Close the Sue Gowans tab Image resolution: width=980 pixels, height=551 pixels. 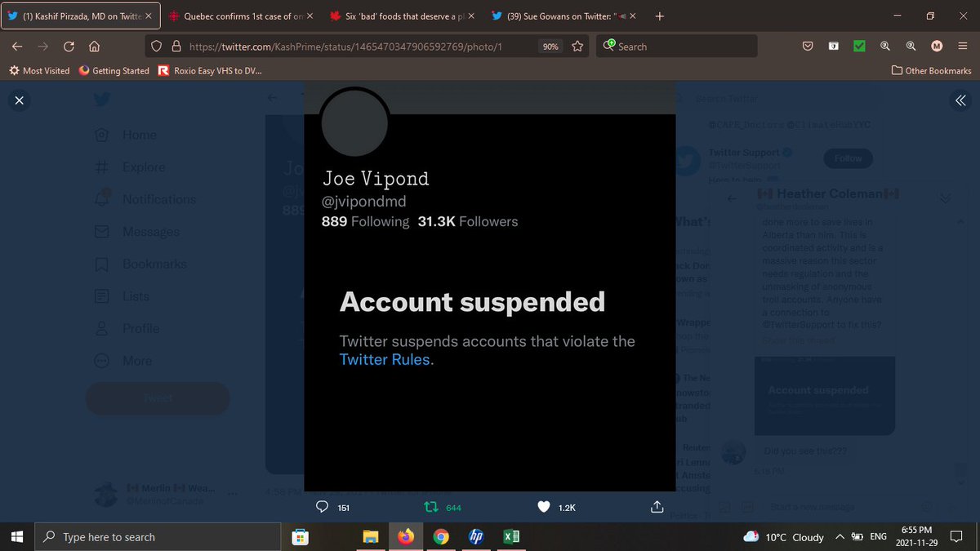coord(633,16)
